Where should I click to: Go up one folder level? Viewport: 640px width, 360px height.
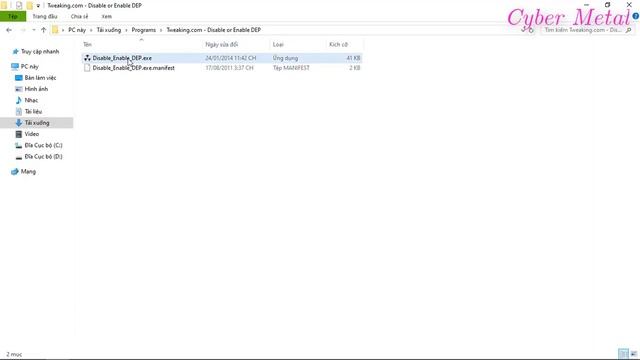tap(43, 30)
